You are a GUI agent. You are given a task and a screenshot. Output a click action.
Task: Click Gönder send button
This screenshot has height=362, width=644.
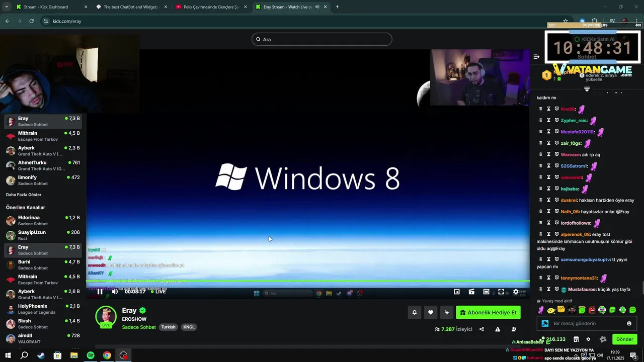pyautogui.click(x=624, y=339)
